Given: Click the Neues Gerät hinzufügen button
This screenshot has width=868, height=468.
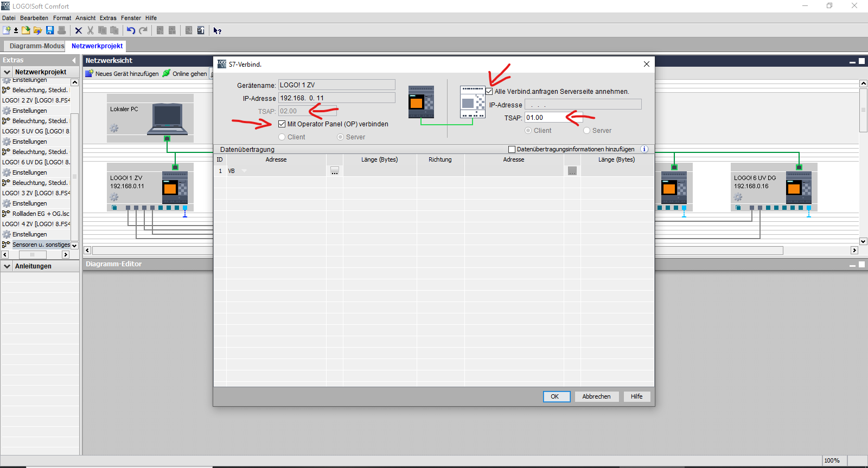Looking at the screenshot, I should [122, 74].
